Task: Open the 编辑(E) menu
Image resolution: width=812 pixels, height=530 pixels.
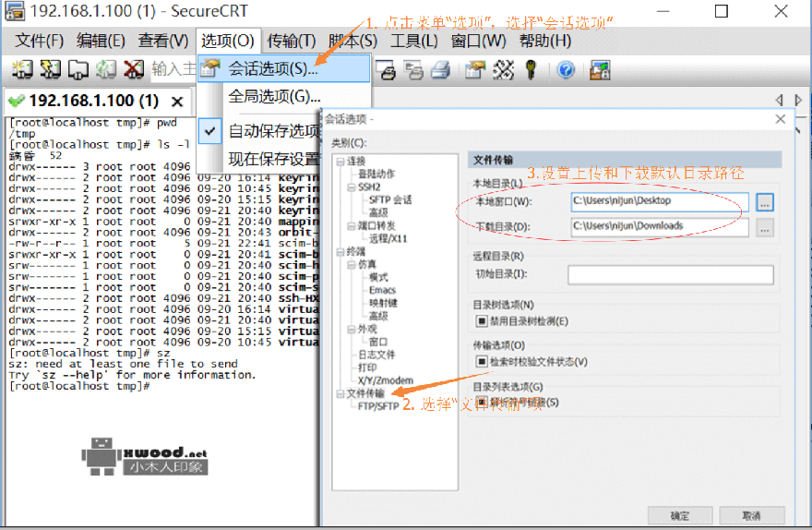Action: coord(101,41)
